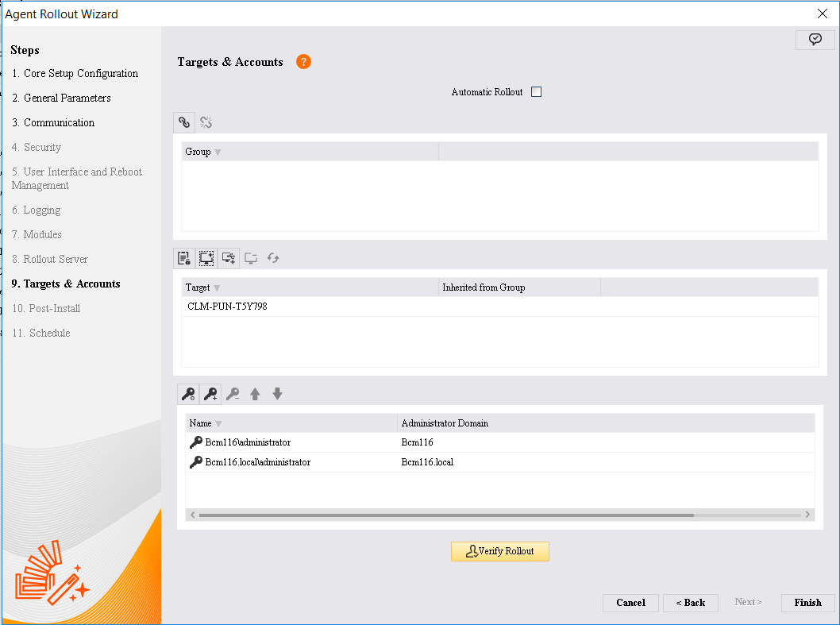Move account up with the arrow icon
This screenshot has width=840, height=625.
pos(255,394)
